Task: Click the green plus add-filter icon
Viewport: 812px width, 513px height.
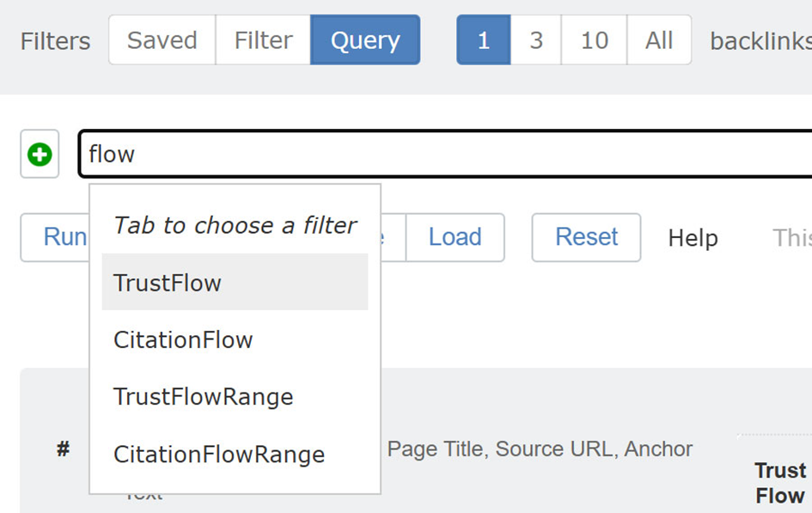Action: point(40,155)
